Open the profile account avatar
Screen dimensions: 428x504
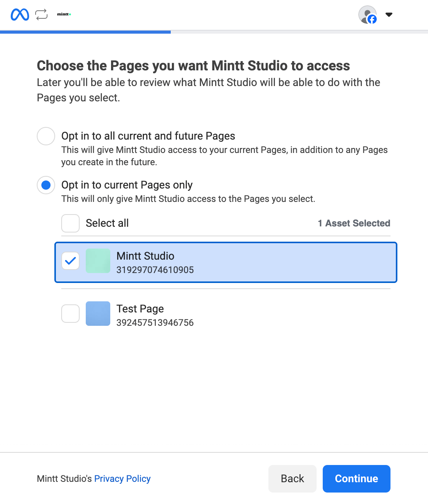(367, 15)
